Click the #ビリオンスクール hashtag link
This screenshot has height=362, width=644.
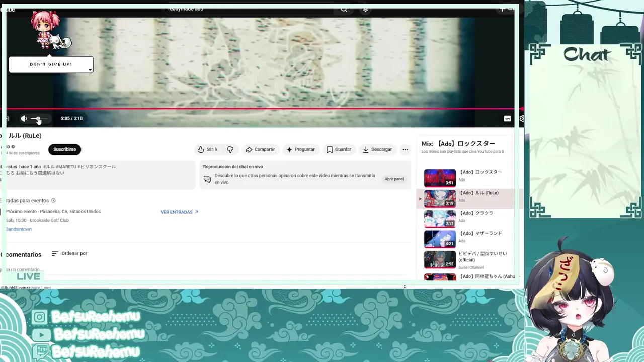tap(96, 167)
